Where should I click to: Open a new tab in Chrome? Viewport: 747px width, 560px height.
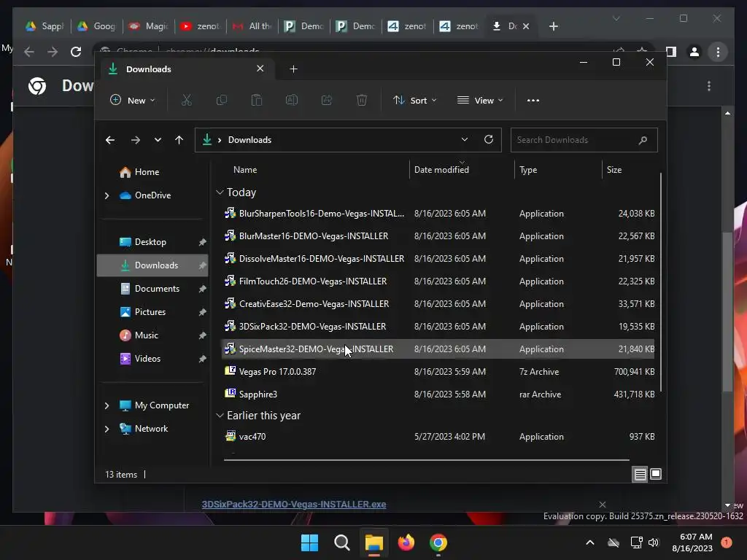tap(553, 26)
